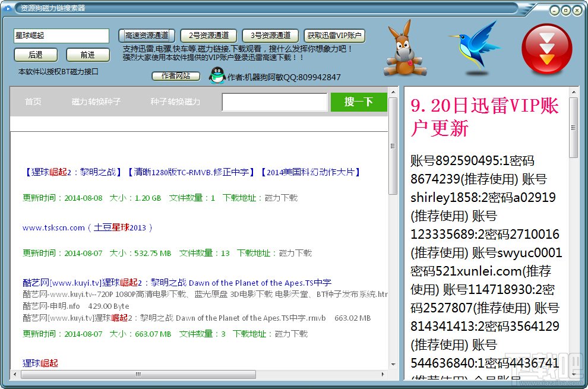The image size is (588, 389).
Task: Click the horizontal scrollbar thumb
Action: point(138,374)
